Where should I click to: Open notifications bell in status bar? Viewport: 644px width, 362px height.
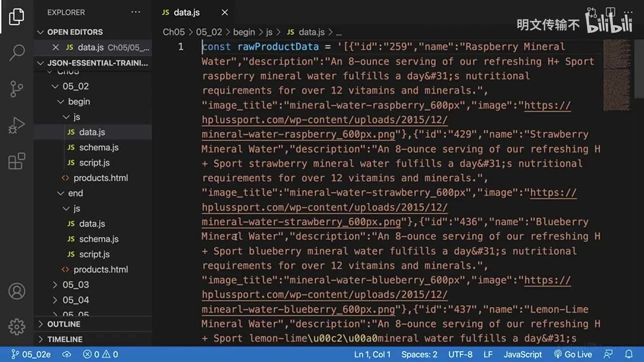coord(628,354)
